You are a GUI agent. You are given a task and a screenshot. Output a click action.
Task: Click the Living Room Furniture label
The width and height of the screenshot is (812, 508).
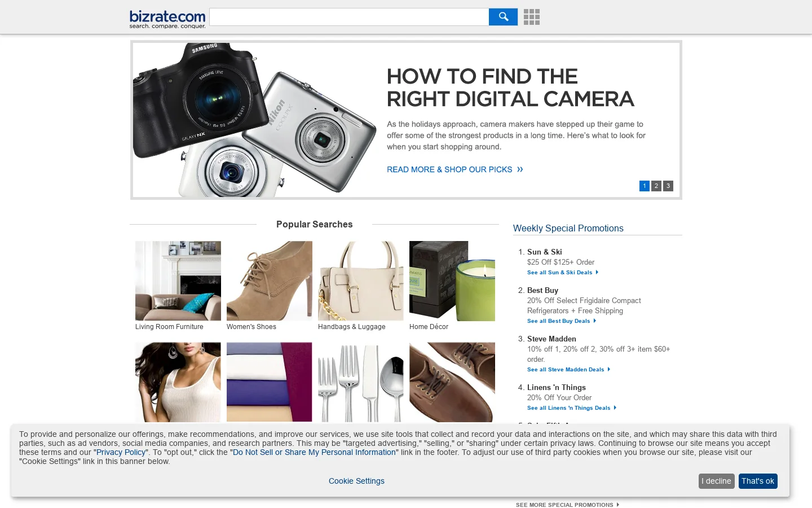tap(169, 327)
